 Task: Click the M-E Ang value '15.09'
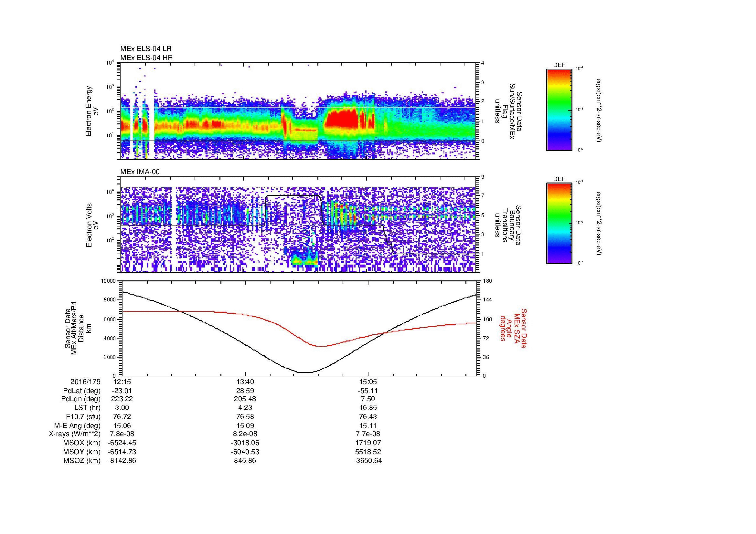[245, 425]
